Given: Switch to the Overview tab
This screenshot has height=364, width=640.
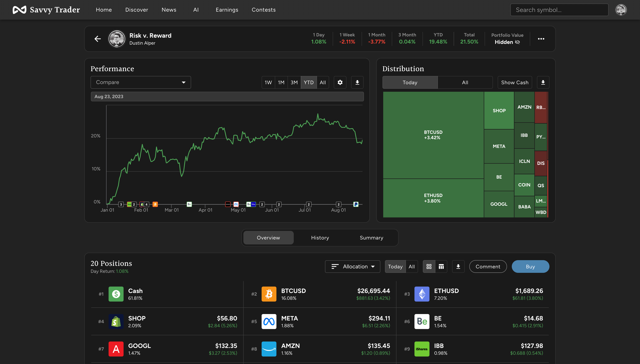Looking at the screenshot, I should (268, 237).
